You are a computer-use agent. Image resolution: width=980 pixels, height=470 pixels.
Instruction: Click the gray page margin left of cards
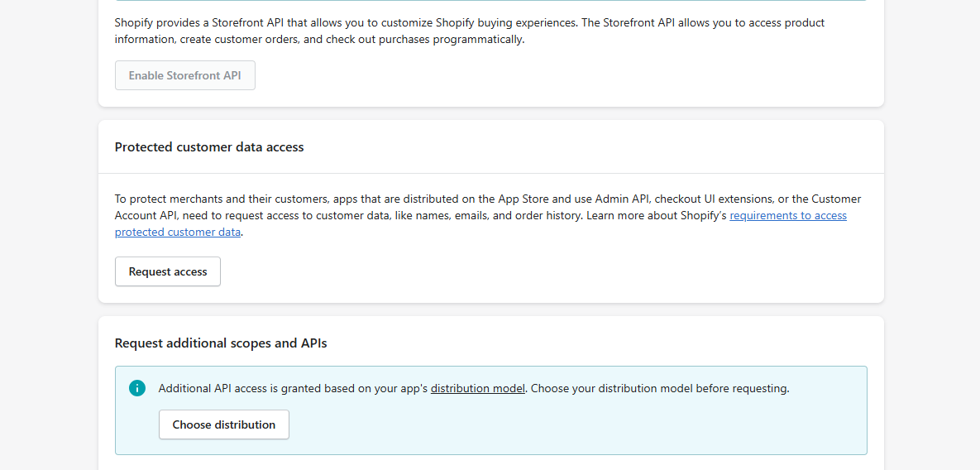click(49, 235)
